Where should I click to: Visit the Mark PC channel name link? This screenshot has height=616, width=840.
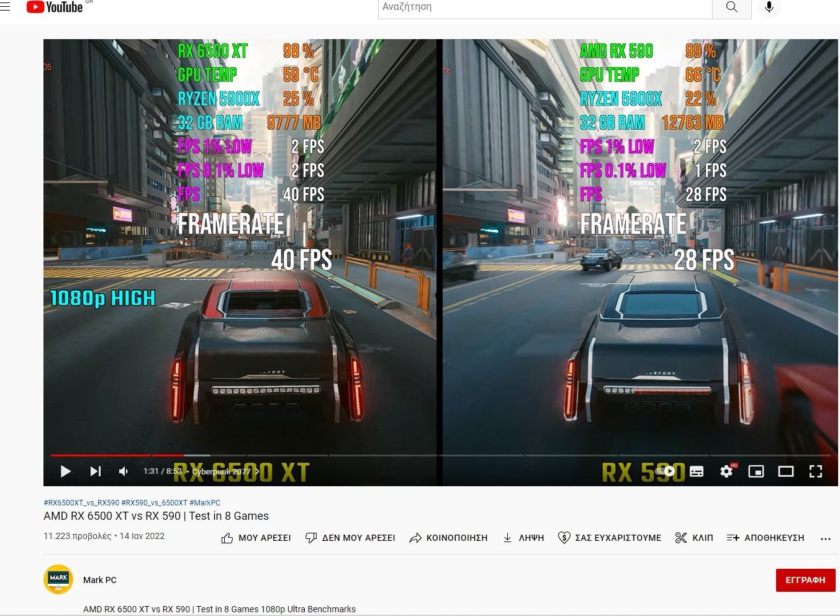pyautogui.click(x=100, y=580)
